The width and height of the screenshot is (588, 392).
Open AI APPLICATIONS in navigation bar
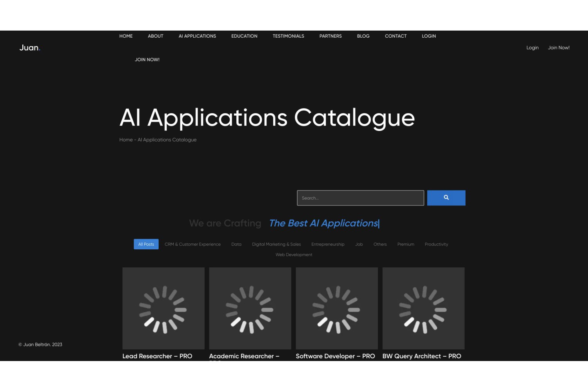click(x=197, y=36)
